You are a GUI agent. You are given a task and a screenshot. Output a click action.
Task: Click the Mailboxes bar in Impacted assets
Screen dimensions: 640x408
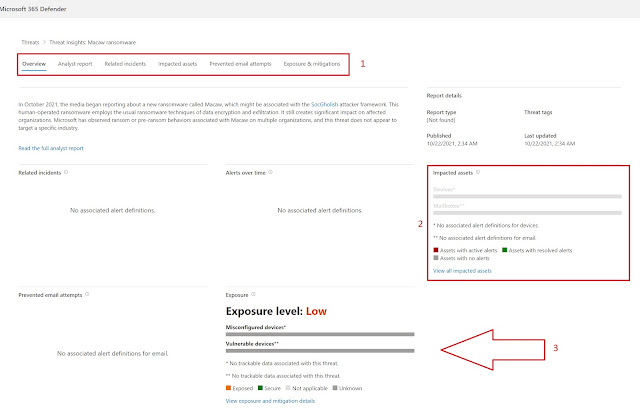527,213
